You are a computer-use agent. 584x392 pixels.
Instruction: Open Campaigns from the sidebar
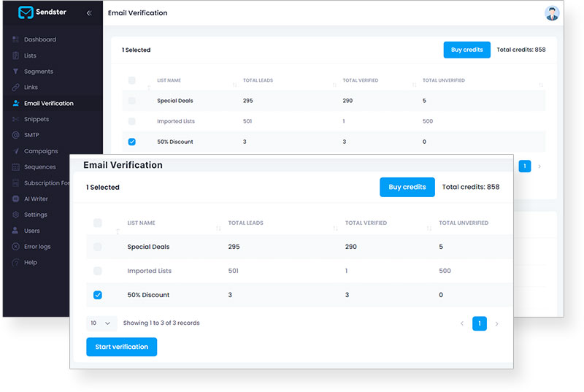[41, 151]
